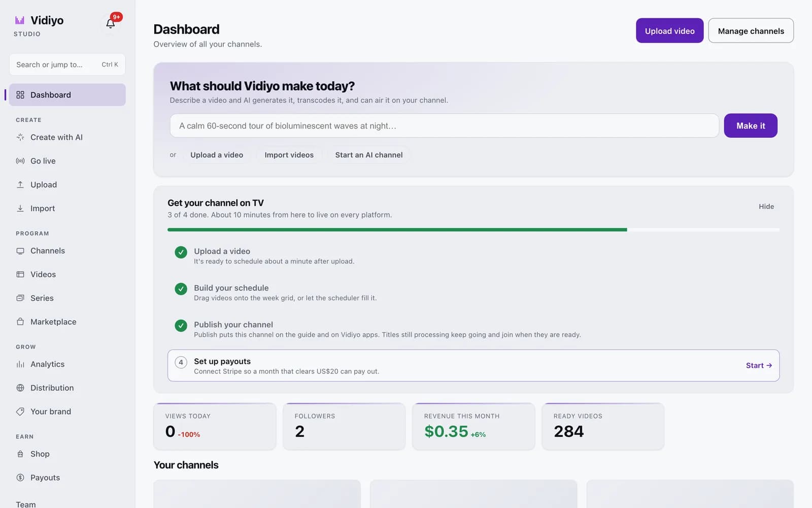Click the Series stack icon

coord(20,298)
